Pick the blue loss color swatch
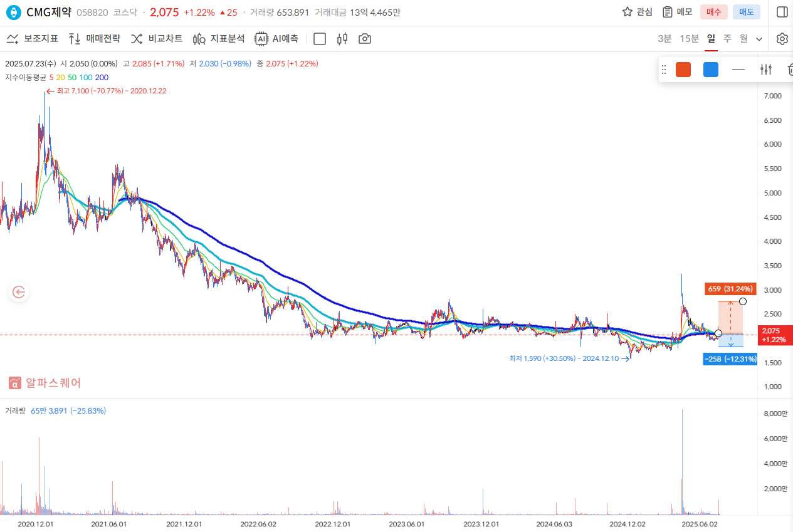The height and width of the screenshot is (532, 793). [711, 70]
